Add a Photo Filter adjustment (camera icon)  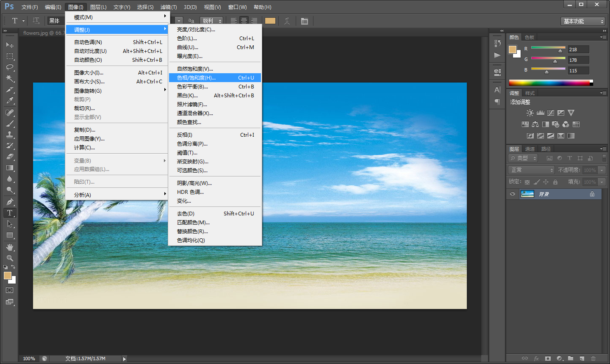pos(556,124)
